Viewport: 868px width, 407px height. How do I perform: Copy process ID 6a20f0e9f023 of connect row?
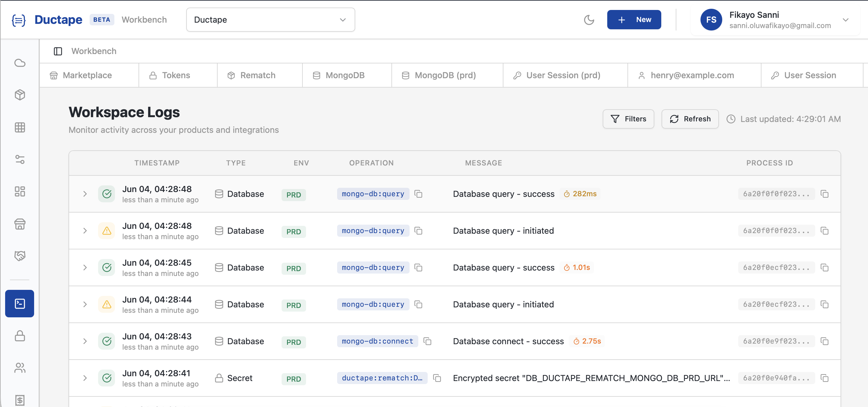(x=825, y=341)
